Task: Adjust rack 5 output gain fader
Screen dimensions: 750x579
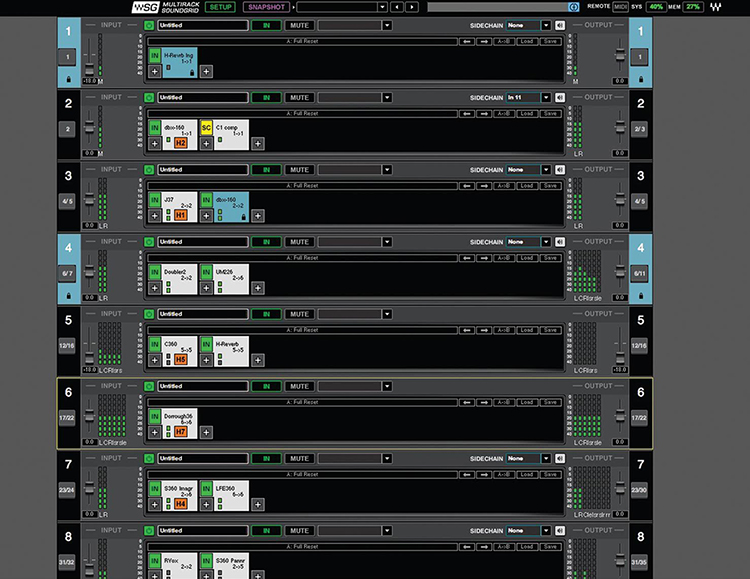Action: 620,358
